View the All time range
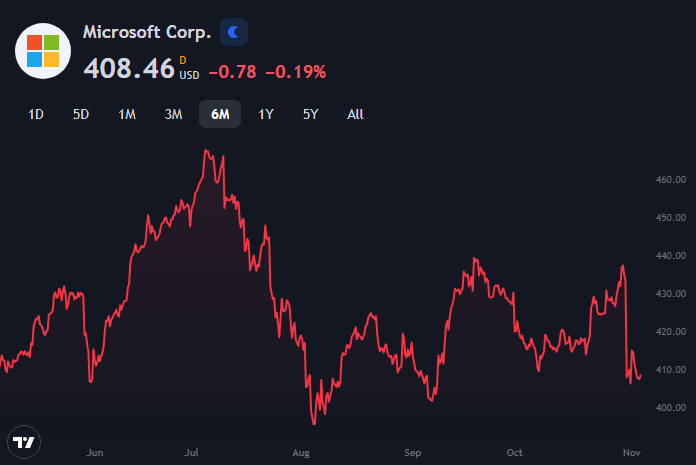Image resolution: width=696 pixels, height=465 pixels. (x=355, y=114)
